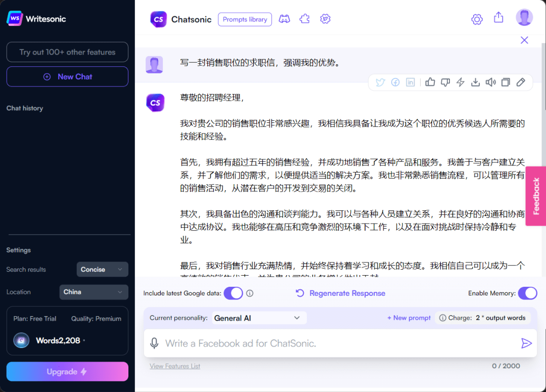Viewport: 546px width, 392px height.
Task: Play the response aloud with the speaker icon
Action: (490, 82)
